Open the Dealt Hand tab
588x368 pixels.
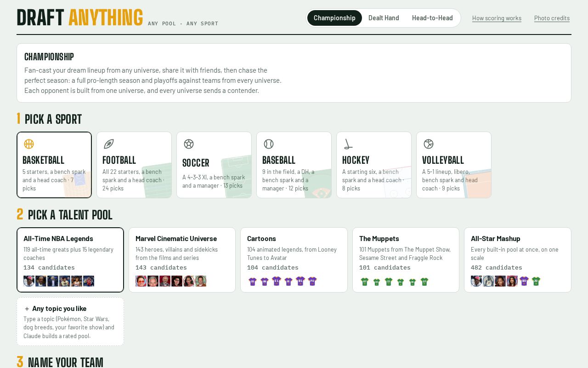[x=384, y=18]
